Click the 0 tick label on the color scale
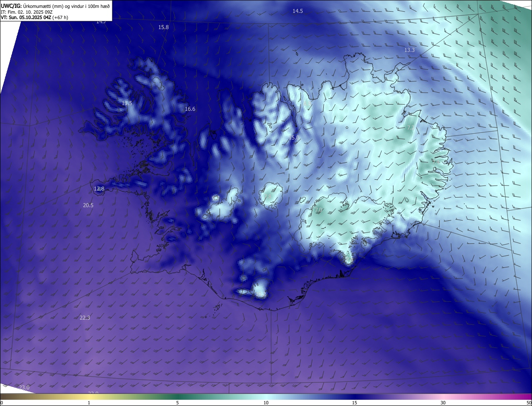Screen dimensions: 532x406 (x=2, y=403)
